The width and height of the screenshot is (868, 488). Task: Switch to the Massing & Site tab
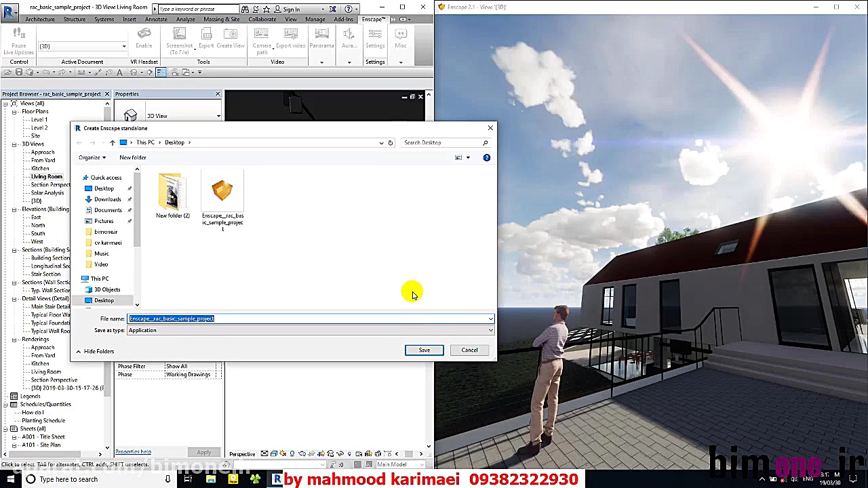tap(222, 19)
